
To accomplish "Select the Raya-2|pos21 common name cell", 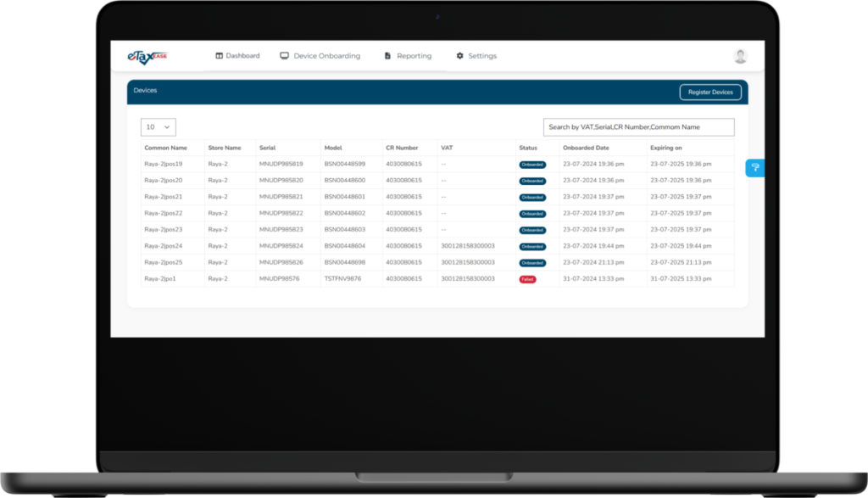I will point(164,197).
